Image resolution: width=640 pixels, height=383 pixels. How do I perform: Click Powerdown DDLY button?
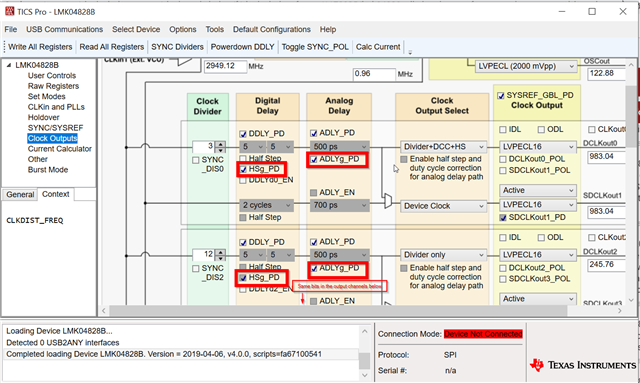[x=242, y=47]
